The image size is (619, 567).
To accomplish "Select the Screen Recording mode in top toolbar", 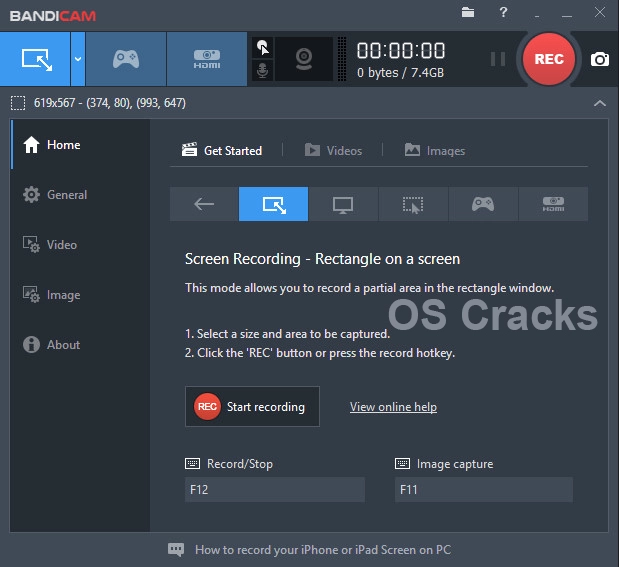I will pos(35,59).
